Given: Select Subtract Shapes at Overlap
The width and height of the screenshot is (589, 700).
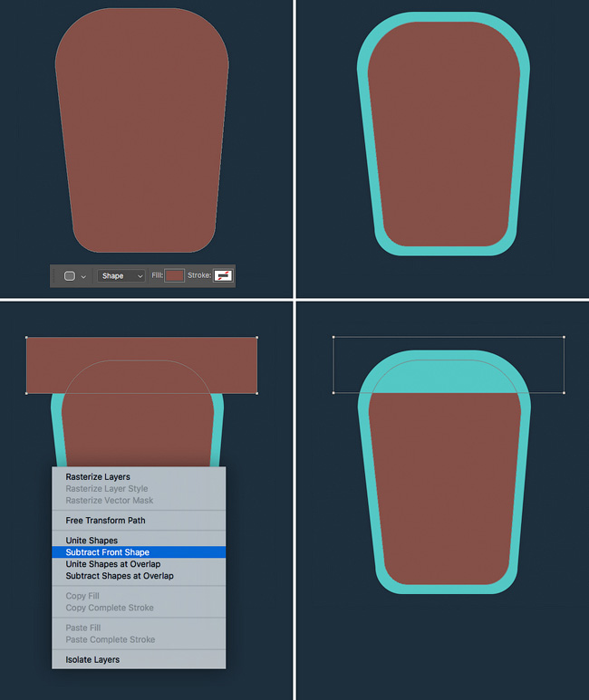Looking at the screenshot, I should click(139, 576).
